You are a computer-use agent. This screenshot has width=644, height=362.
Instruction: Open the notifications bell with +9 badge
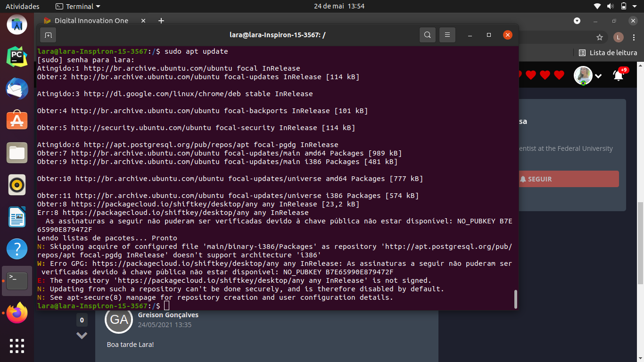click(x=619, y=75)
